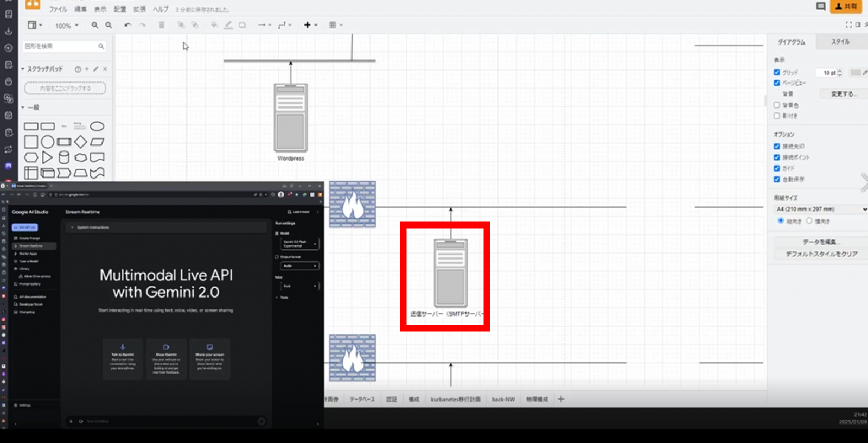
Task: Add a new page with plus button
Action: point(561,399)
